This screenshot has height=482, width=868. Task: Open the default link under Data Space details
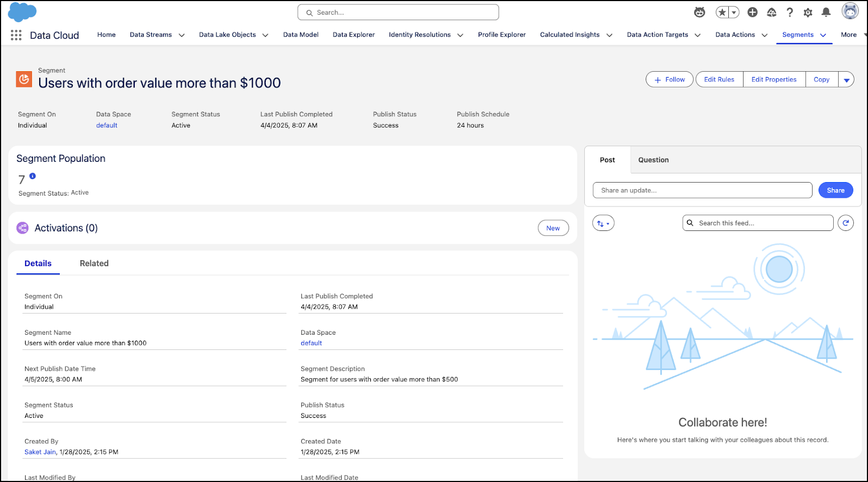(x=311, y=343)
